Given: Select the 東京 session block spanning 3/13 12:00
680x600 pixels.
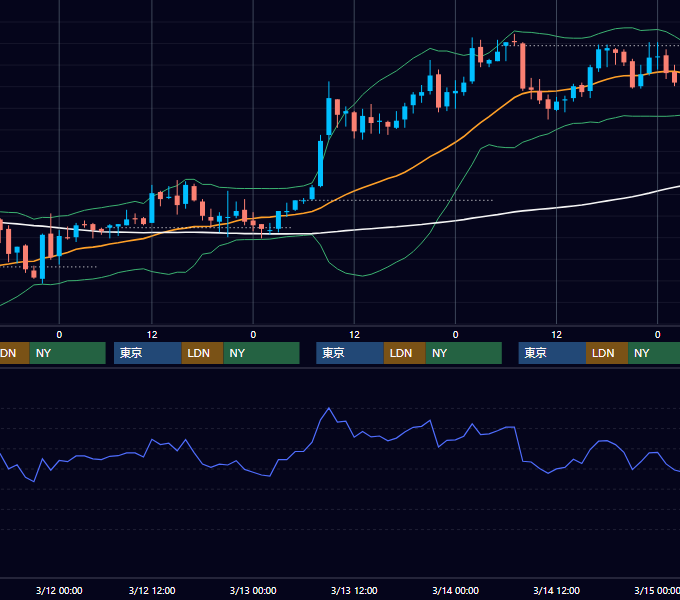Looking at the screenshot, I should tap(350, 353).
